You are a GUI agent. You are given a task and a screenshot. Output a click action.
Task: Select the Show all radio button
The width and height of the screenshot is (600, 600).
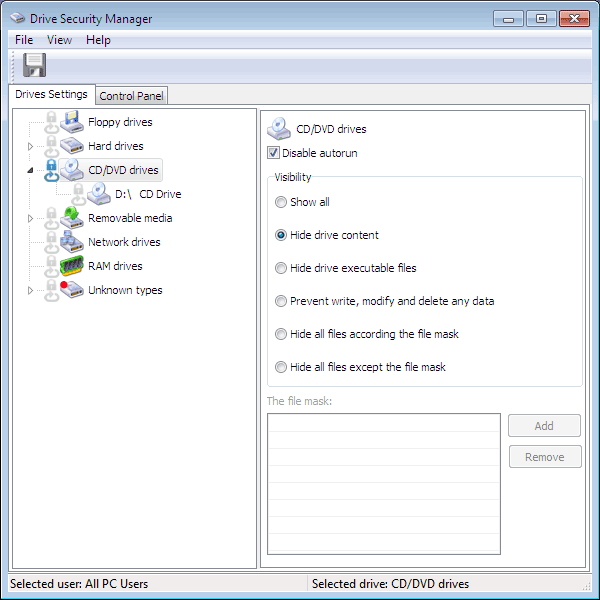[x=281, y=202]
